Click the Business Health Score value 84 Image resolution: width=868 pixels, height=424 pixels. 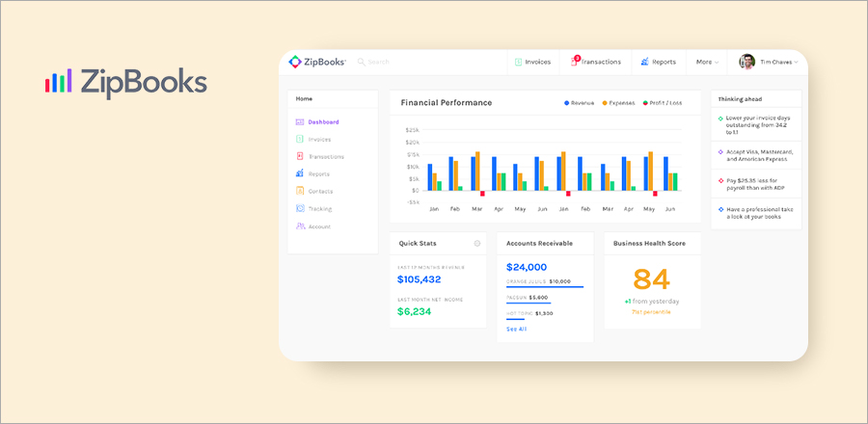[652, 279]
